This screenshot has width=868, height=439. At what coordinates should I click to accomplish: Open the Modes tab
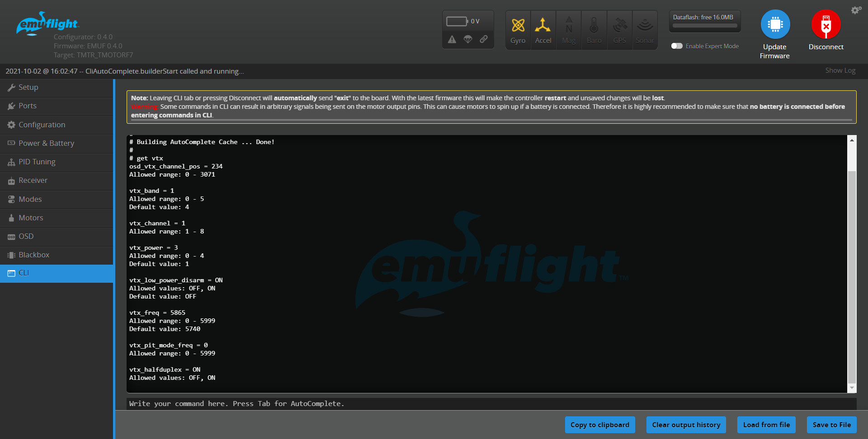click(57, 199)
